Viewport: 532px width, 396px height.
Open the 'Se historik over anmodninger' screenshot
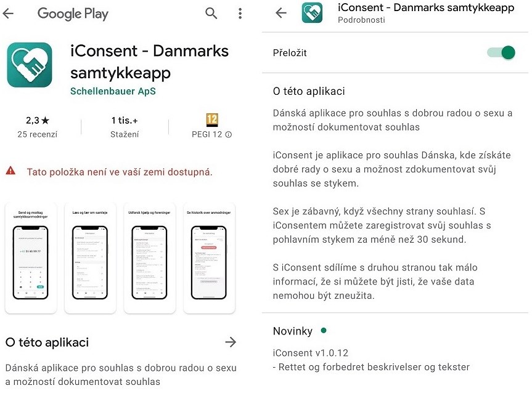point(210,257)
